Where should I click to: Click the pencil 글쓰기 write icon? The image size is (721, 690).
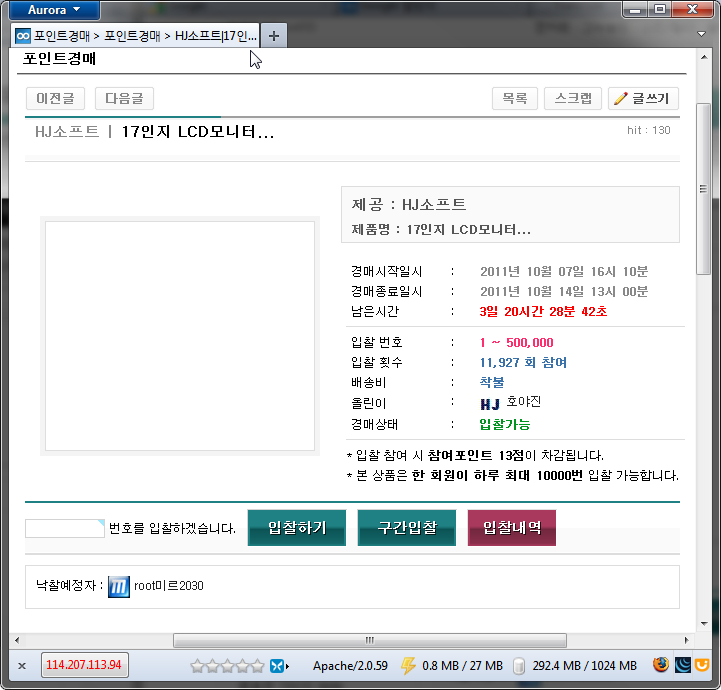(621, 98)
